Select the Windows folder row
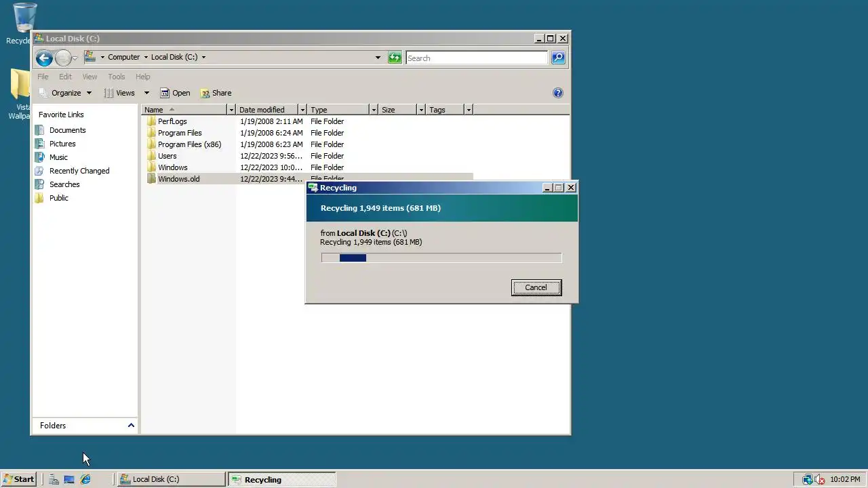Image resolution: width=868 pixels, height=488 pixels. point(309,167)
